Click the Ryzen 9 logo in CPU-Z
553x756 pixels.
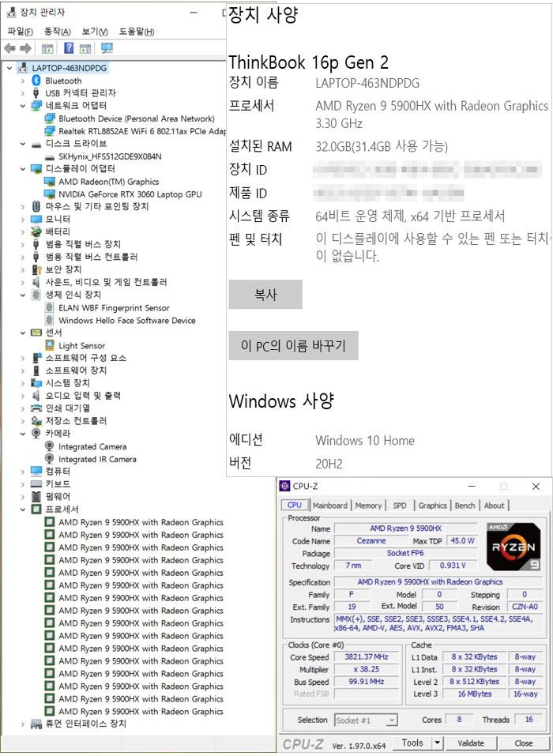[513, 547]
